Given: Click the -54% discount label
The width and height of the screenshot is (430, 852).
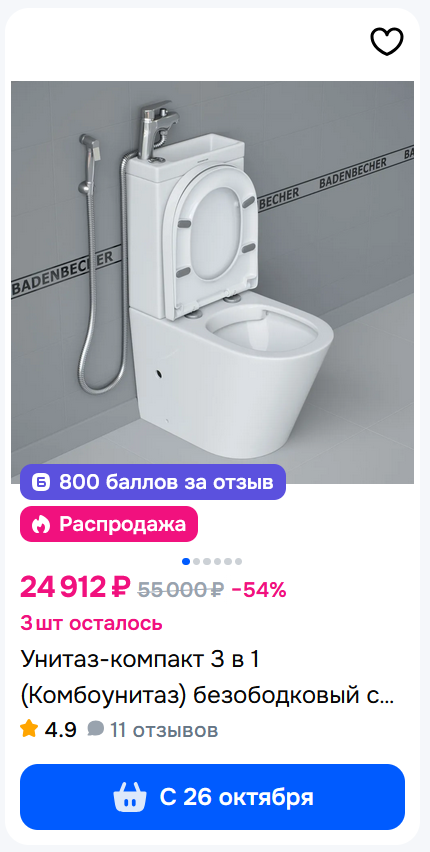Looking at the screenshot, I should [x=259, y=590].
